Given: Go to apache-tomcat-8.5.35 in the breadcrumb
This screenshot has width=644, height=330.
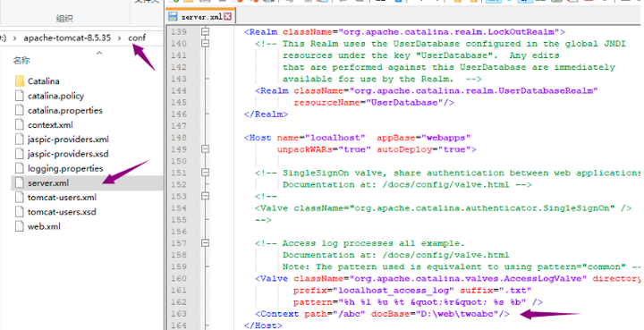Looking at the screenshot, I should (x=67, y=38).
